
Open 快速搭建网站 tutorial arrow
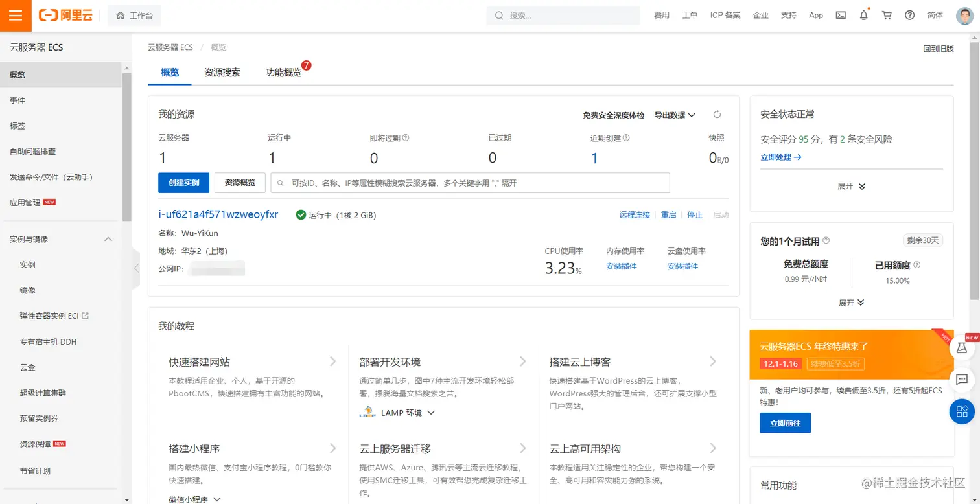[332, 361]
